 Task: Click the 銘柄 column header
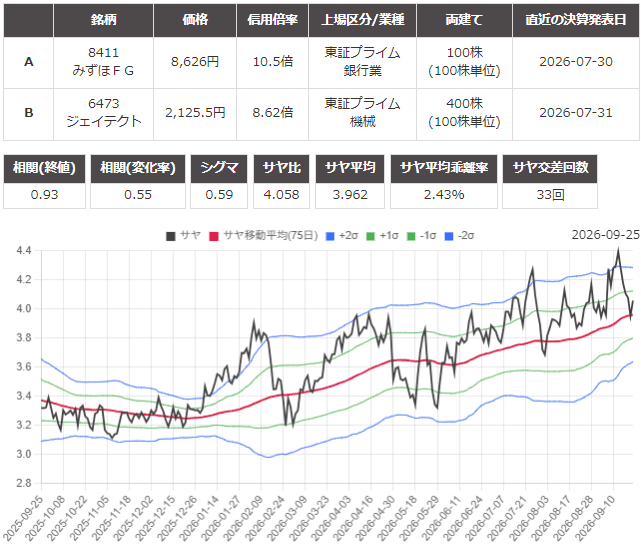point(103,20)
